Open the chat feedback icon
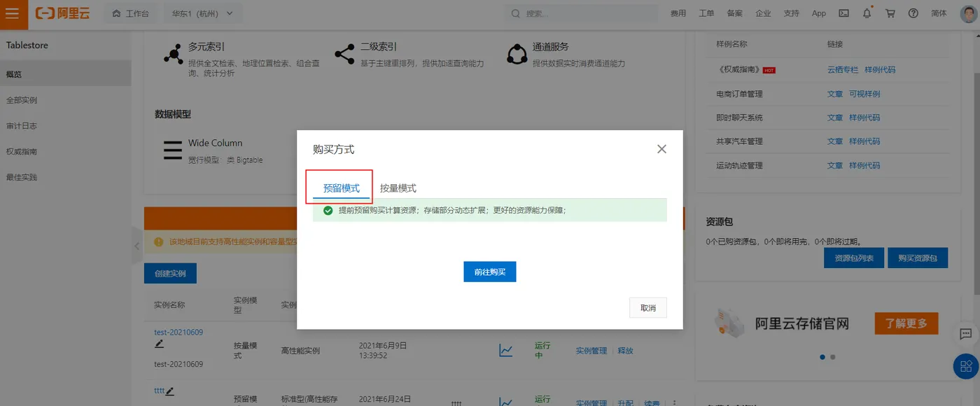Image resolution: width=980 pixels, height=406 pixels. [x=966, y=334]
